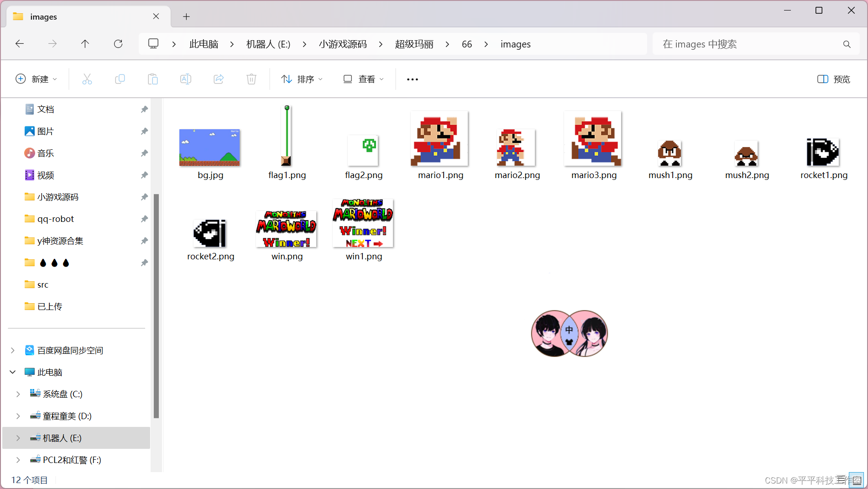Select the win1.png file
Image resolution: width=868 pixels, height=489 pixels.
pos(364,230)
